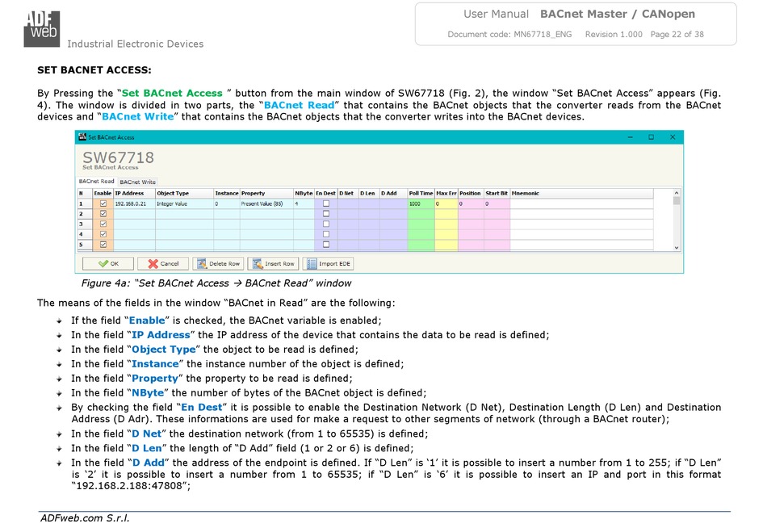Click the ADFweb logo in the page header
This screenshot has height=532, width=767.
41,29
